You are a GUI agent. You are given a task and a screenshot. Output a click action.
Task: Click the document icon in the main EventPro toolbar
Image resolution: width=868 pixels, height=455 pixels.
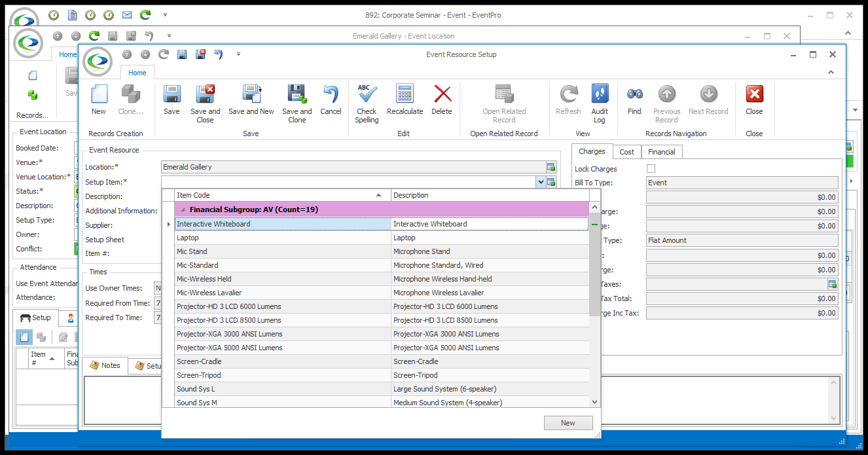72,14
